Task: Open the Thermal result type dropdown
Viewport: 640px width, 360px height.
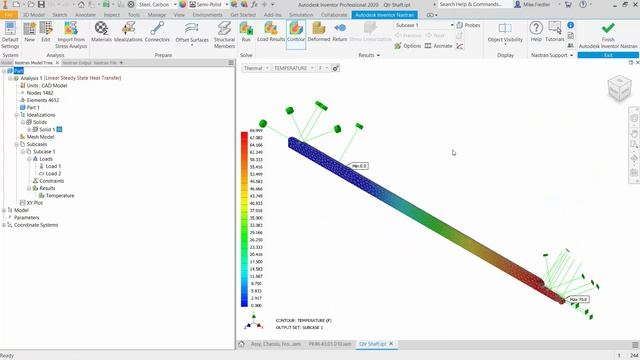Action: (256, 68)
